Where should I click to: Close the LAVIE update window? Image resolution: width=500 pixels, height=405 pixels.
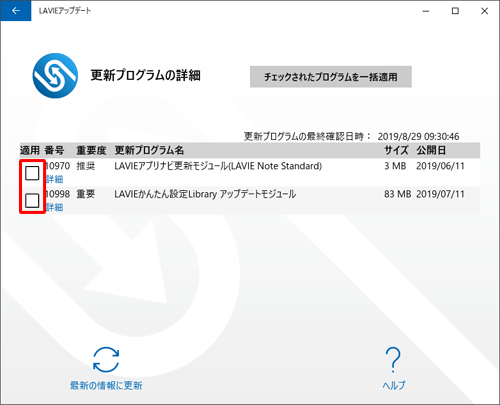484,11
